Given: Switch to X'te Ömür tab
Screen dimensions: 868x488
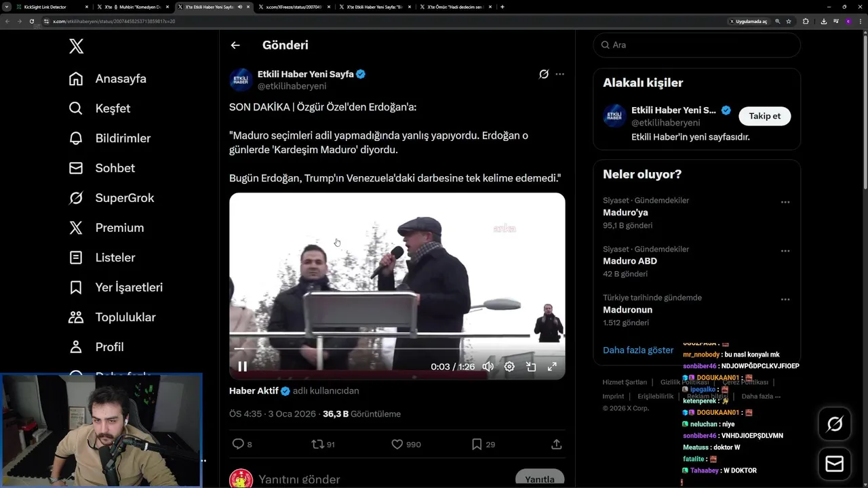Looking at the screenshot, I should 456,7.
